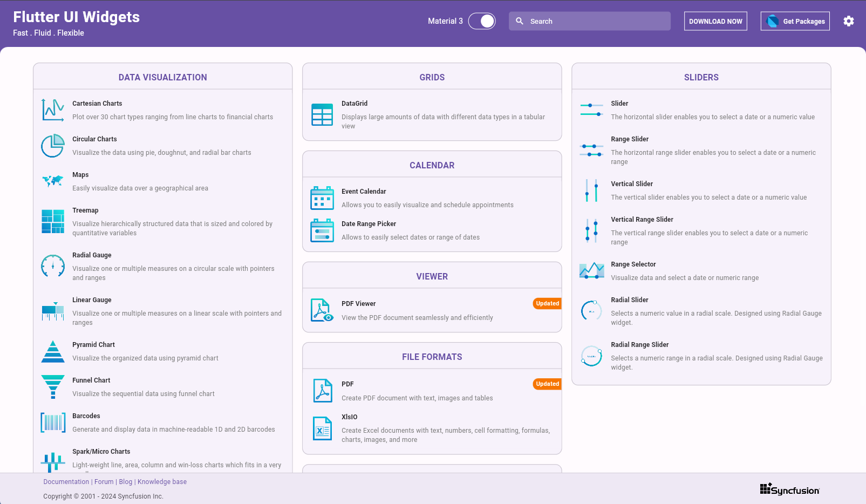Select the PDF Viewer title
Image resolution: width=866 pixels, height=504 pixels.
358,304
